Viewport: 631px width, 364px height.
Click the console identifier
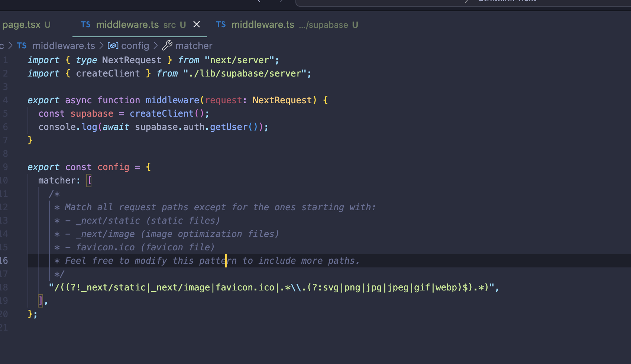point(57,127)
